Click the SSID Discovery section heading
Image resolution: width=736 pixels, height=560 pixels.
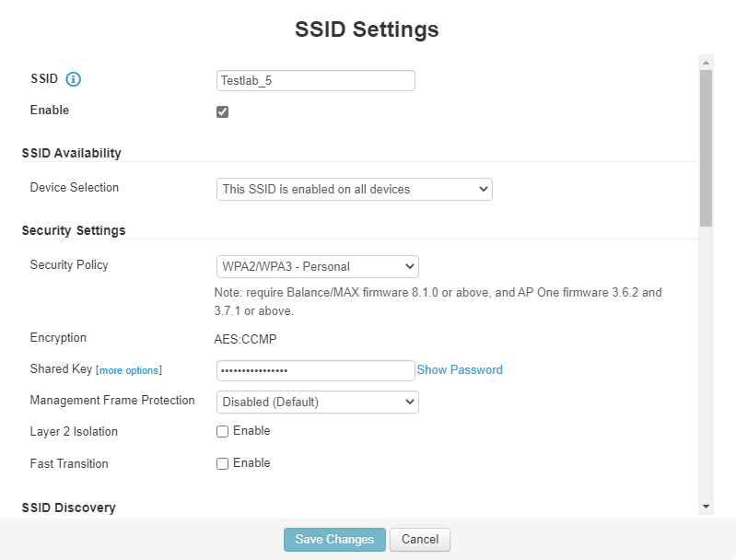(x=68, y=507)
